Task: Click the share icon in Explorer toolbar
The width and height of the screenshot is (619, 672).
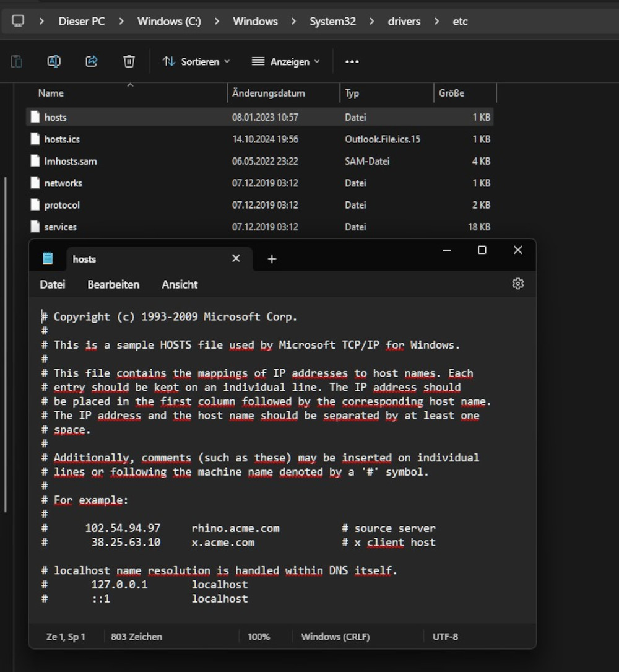Action: pos(92,61)
